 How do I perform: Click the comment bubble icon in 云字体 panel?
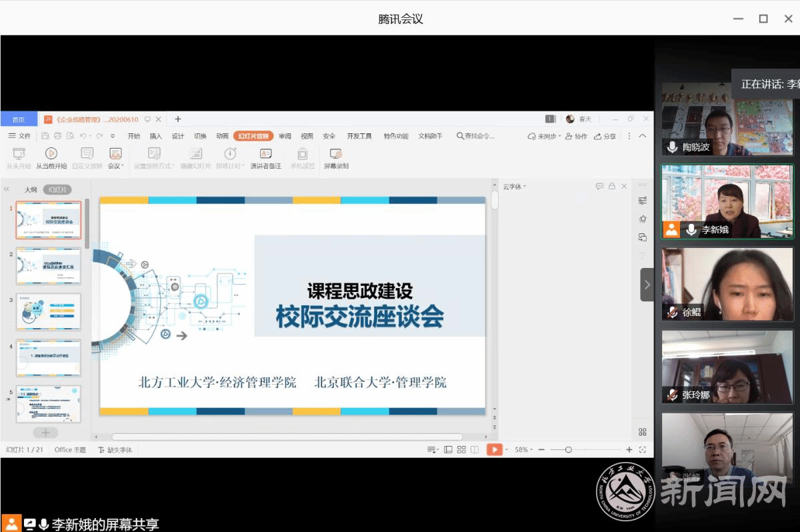[x=599, y=187]
